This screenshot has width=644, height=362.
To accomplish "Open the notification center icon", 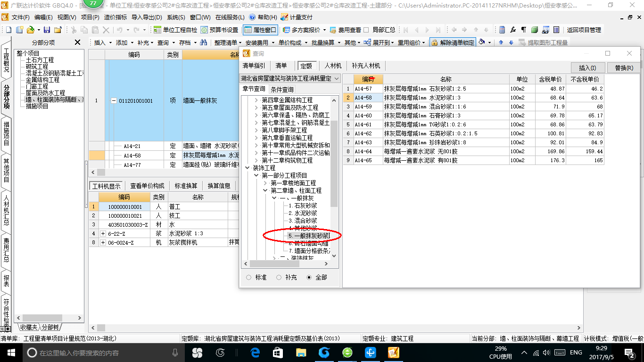I will click(629, 353).
